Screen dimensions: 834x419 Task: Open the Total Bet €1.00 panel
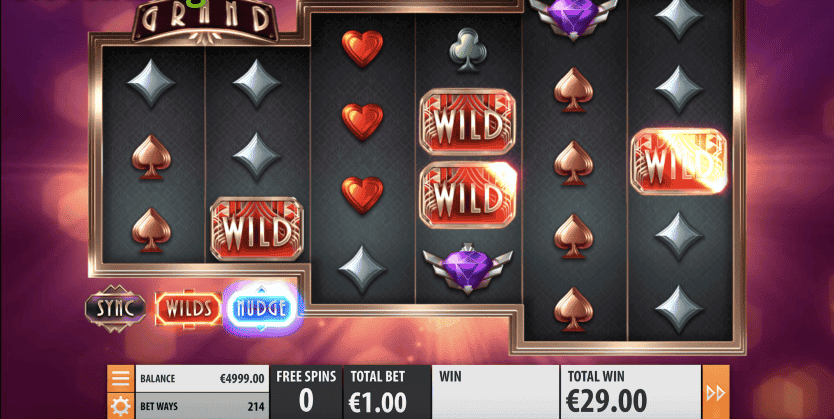tap(387, 392)
